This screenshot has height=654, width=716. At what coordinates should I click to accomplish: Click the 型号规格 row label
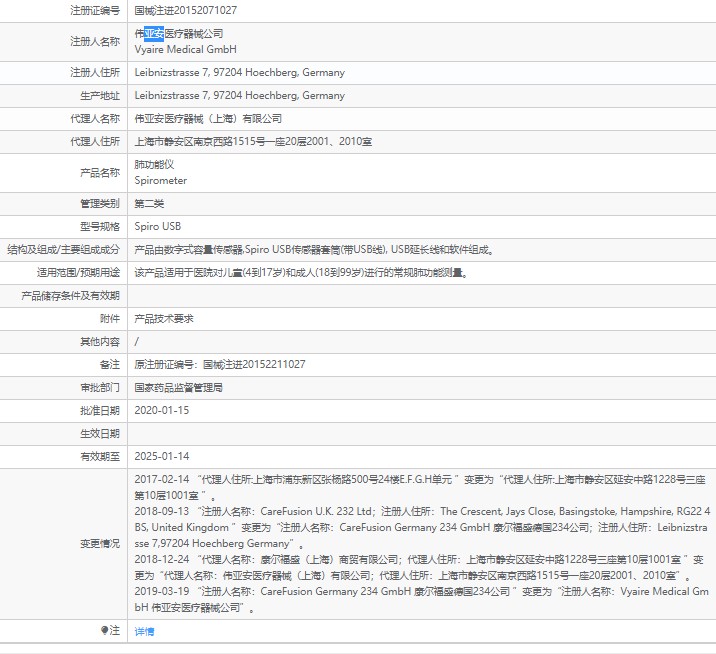100,227
